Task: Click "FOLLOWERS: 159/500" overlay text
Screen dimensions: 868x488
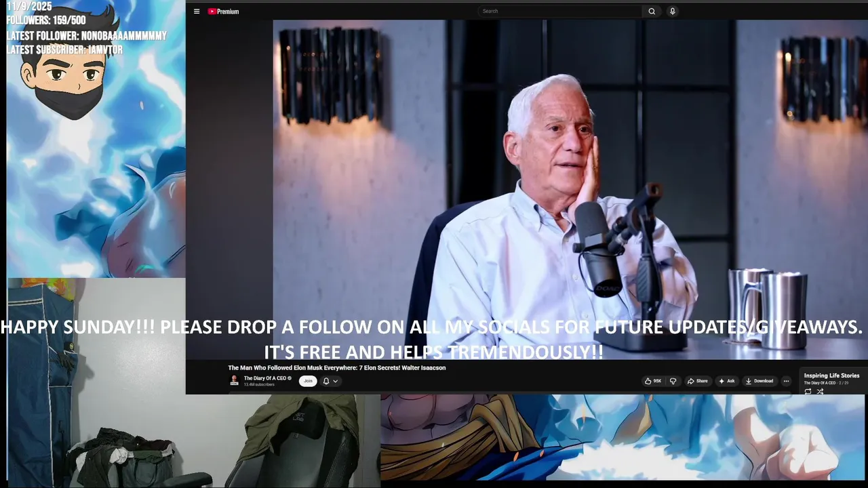Action: pos(46,20)
